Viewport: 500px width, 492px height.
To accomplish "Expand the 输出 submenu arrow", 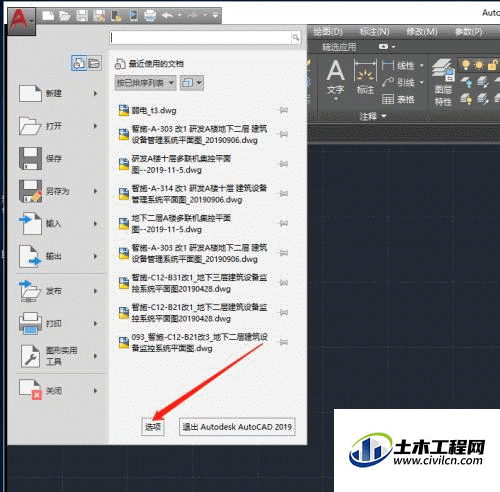I will click(95, 256).
